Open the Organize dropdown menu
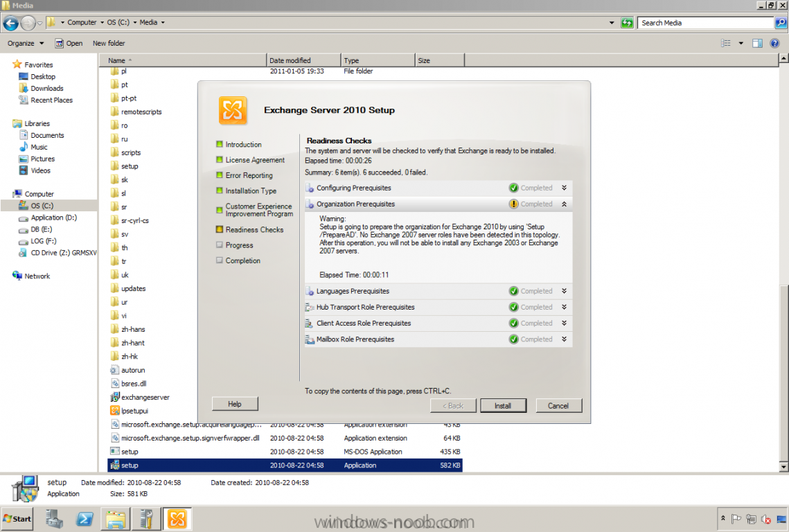The image size is (789, 532). (26, 43)
